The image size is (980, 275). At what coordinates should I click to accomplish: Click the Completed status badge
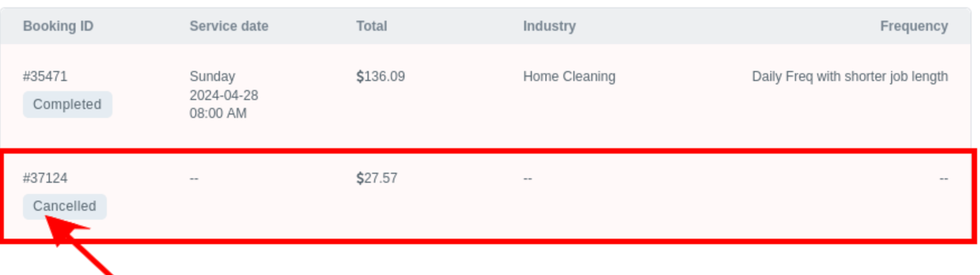[67, 105]
